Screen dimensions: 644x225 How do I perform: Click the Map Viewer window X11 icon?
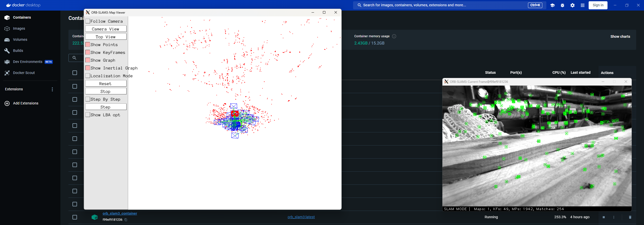coord(88,12)
